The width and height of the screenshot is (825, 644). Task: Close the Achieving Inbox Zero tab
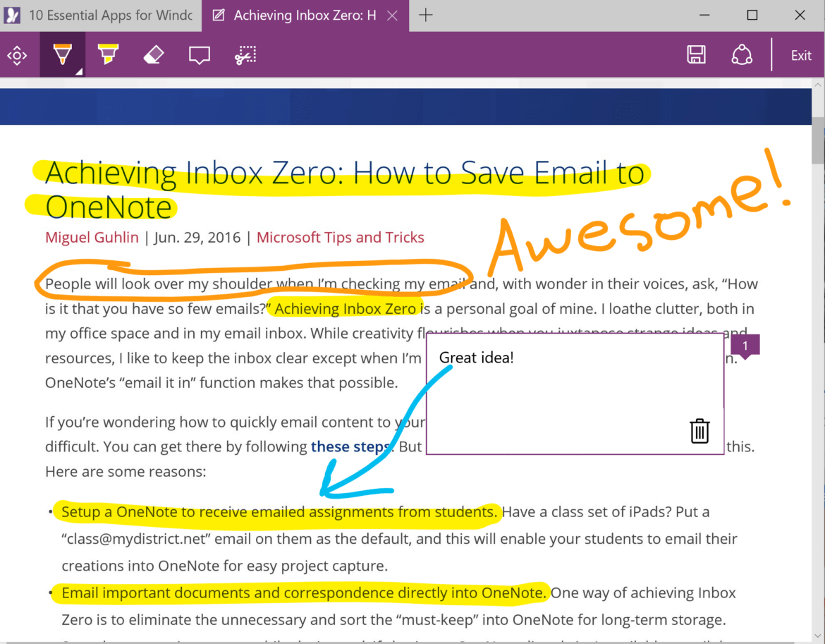tap(393, 16)
